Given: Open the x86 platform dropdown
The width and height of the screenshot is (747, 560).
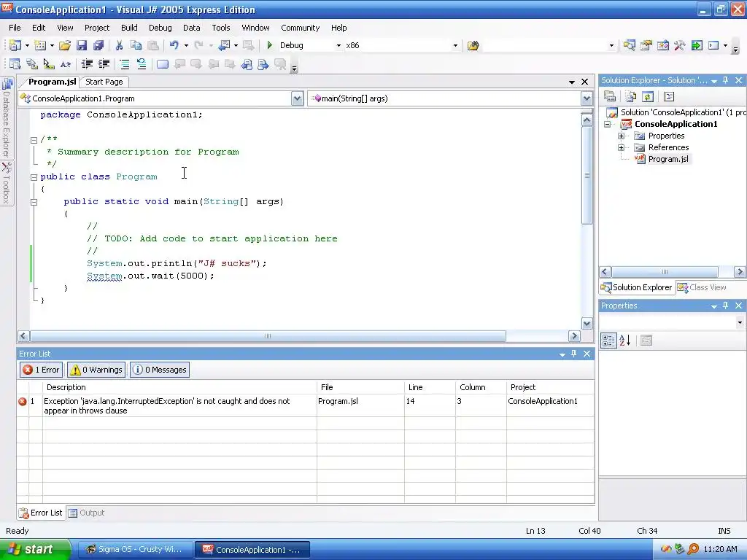Looking at the screenshot, I should tap(455, 45).
